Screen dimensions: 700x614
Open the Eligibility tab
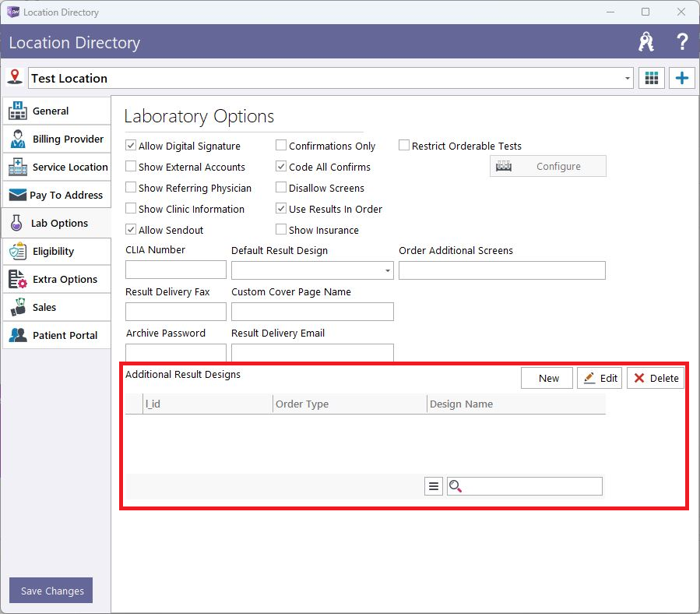[57, 251]
